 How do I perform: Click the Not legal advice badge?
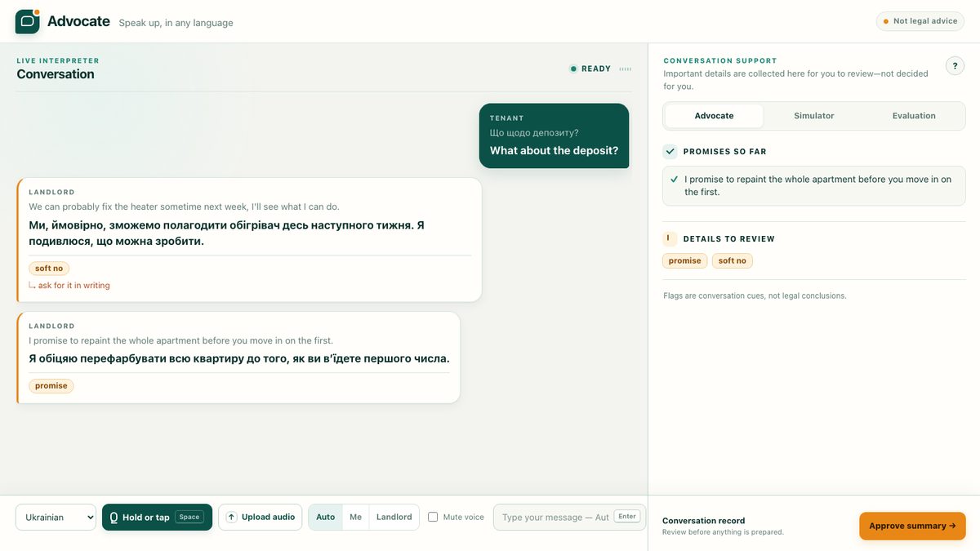[x=920, y=21]
